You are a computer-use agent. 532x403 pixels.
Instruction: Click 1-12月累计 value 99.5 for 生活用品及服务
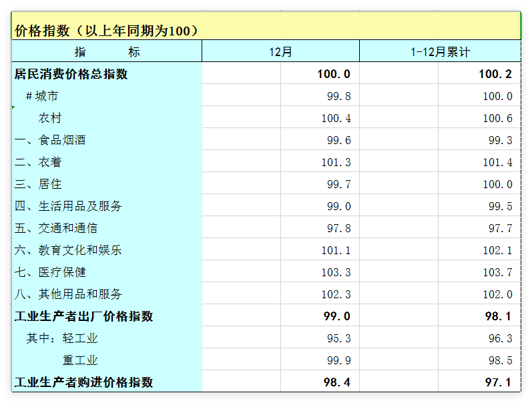click(500, 206)
